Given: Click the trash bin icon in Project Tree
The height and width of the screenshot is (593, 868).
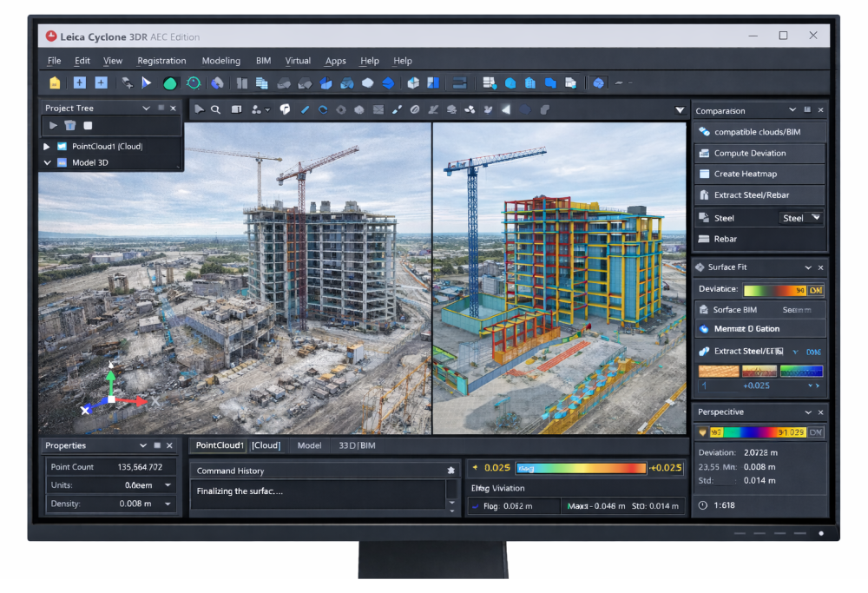Looking at the screenshot, I should [70, 126].
